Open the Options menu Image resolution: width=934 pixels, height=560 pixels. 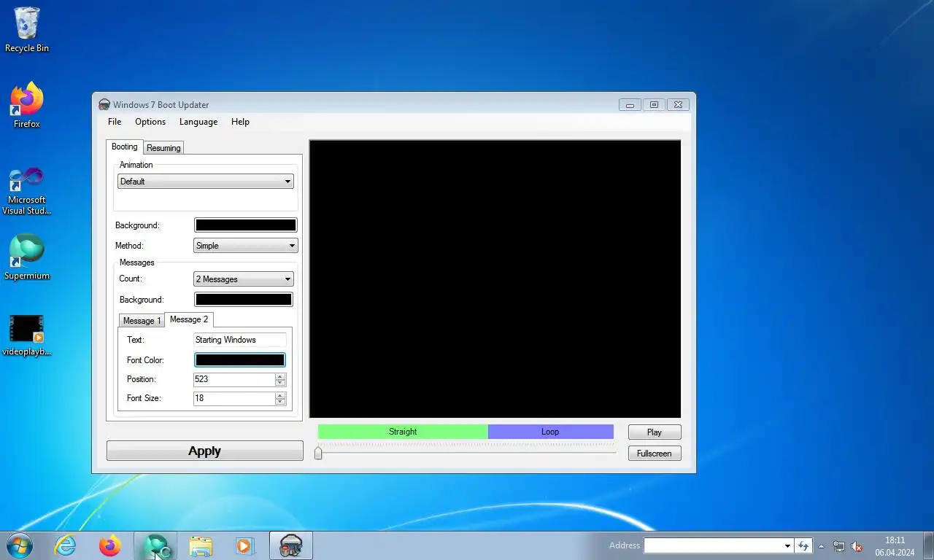tap(150, 122)
